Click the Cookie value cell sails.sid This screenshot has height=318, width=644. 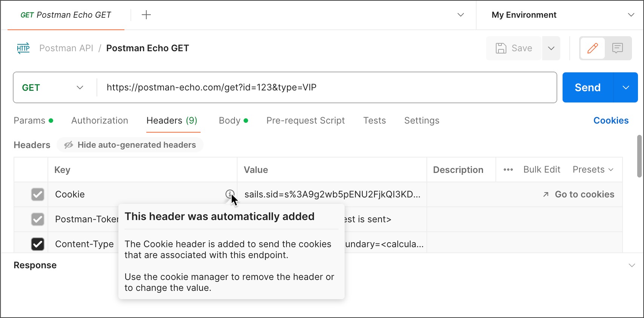332,194
